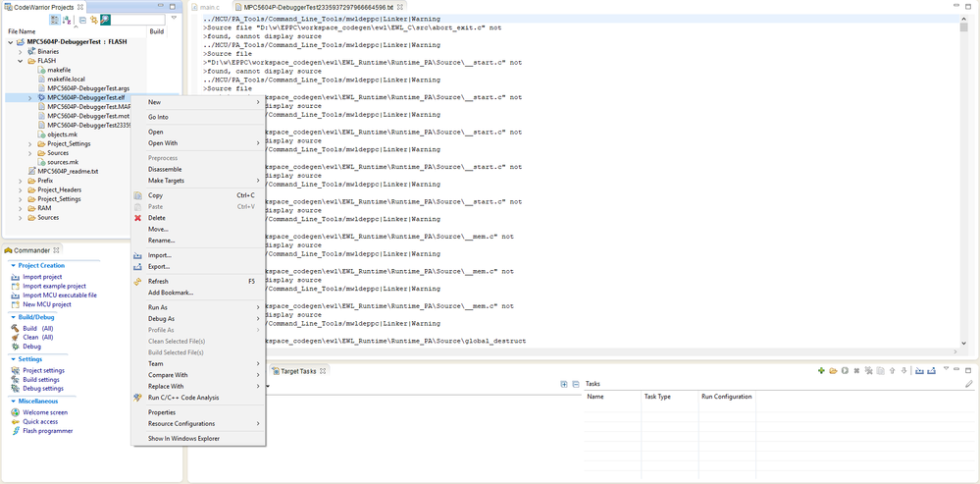Viewport: 980px width, 484px height.
Task: Click Debug link in Commander
Action: [31, 347]
